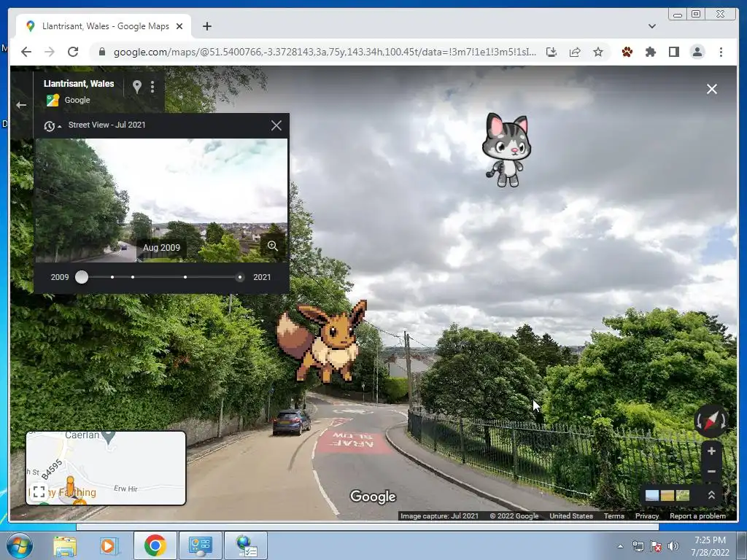This screenshot has width=747, height=560.
Task: Open the Windows Start menu
Action: pyautogui.click(x=20, y=545)
